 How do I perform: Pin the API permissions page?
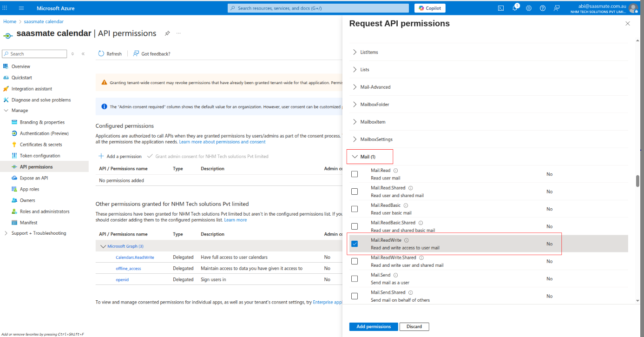(167, 33)
